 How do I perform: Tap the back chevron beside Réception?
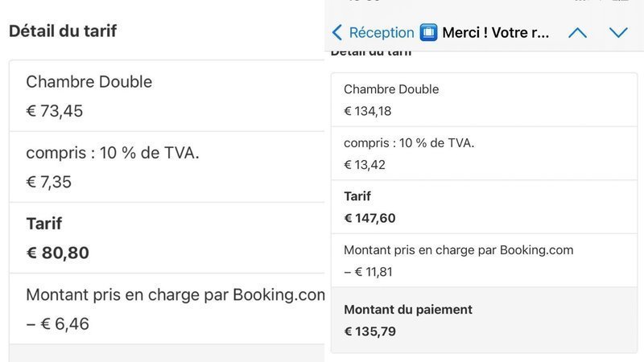[337, 33]
